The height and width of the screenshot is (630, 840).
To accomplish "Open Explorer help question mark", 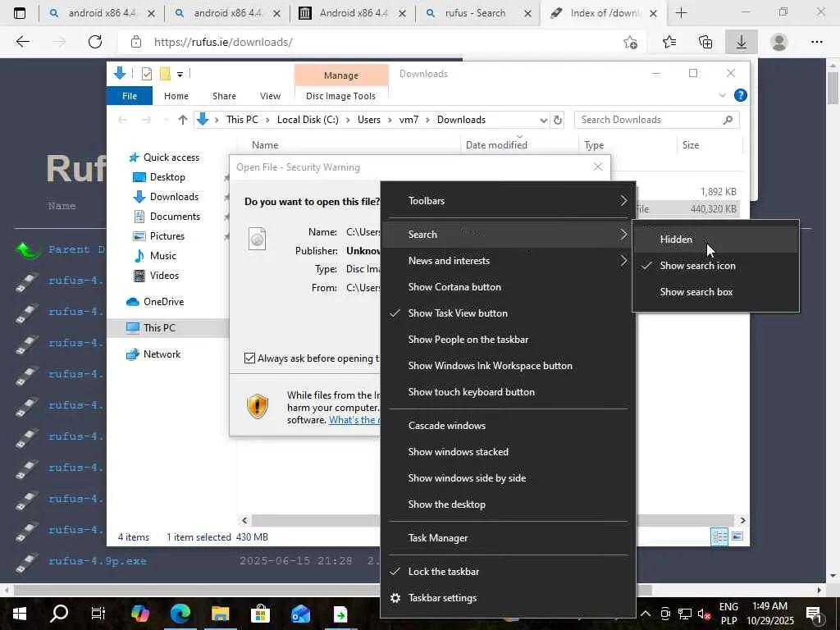I will 741,95.
